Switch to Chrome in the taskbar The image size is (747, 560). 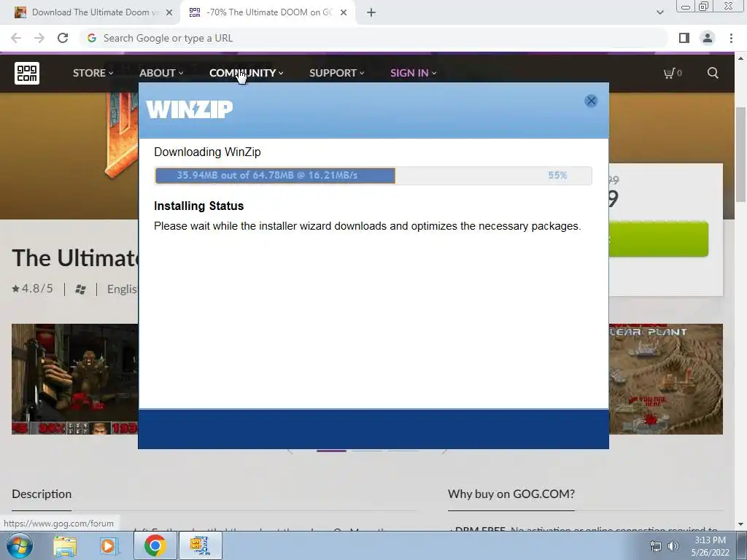[155, 545]
